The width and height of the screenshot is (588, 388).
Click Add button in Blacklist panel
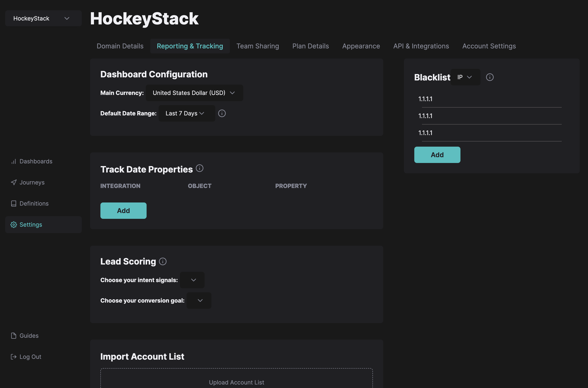[x=437, y=155]
